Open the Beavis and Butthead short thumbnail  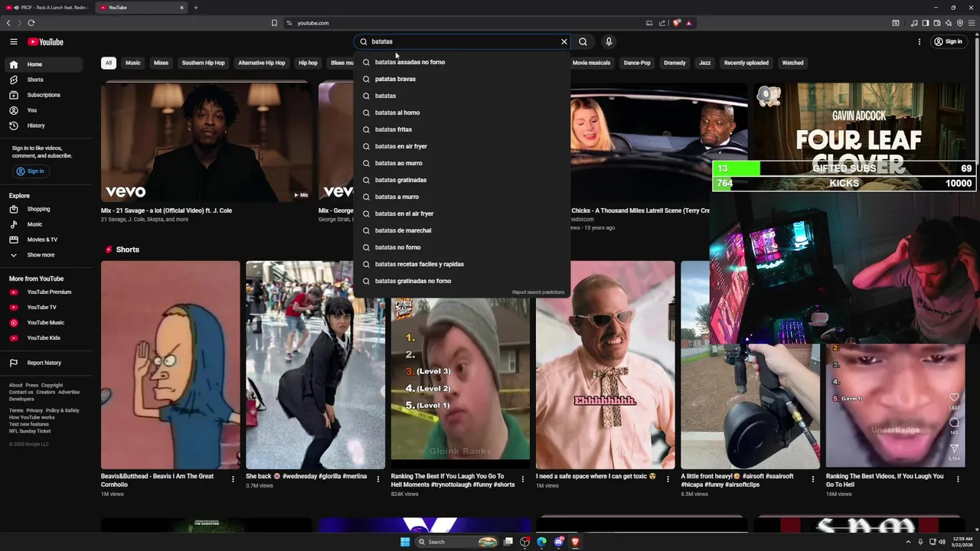pos(170,365)
